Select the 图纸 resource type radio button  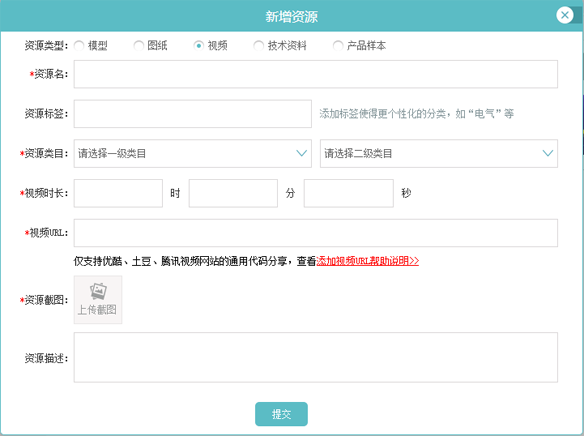tap(139, 46)
